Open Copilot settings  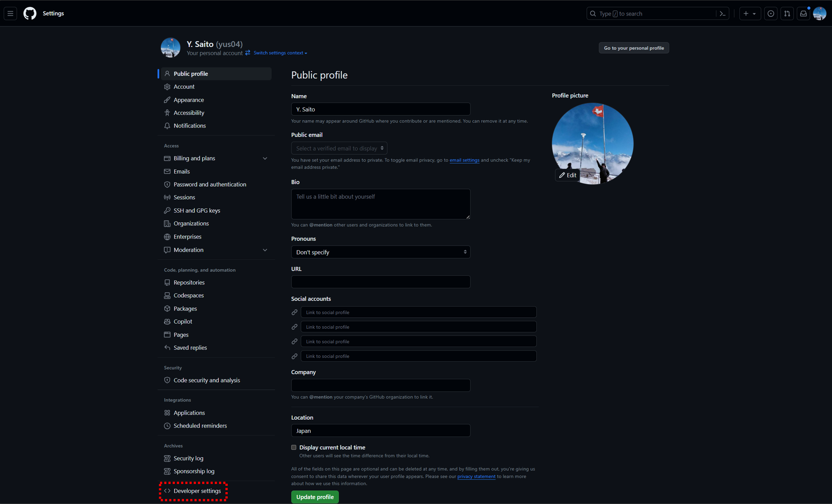pos(216,321)
